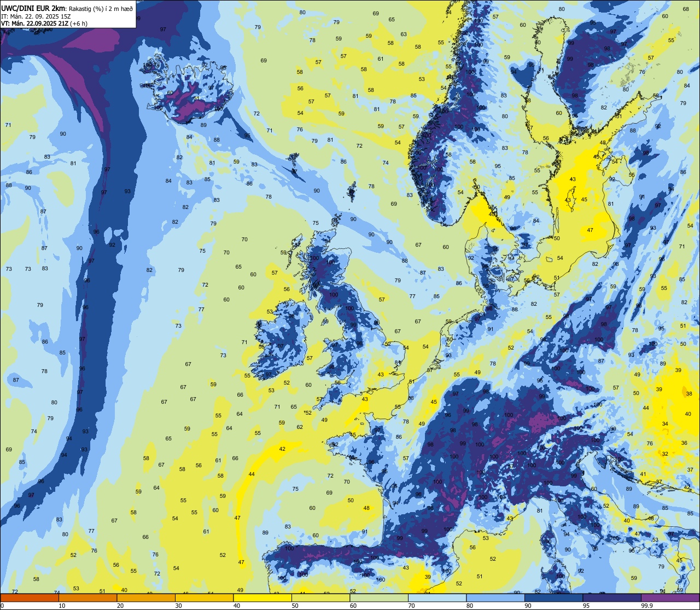Click the 10–20 orange legend swatch
700x610 pixels.
pyautogui.click(x=87, y=597)
